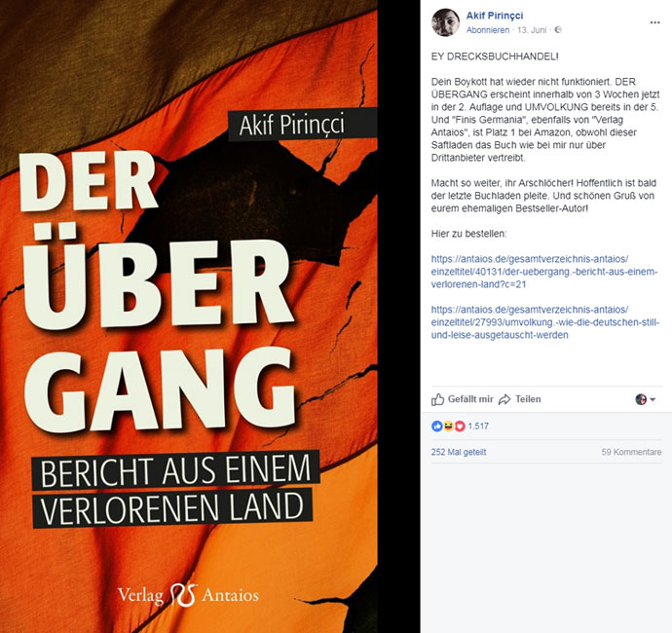View the 252 Mal geteilt shares

(x=459, y=452)
